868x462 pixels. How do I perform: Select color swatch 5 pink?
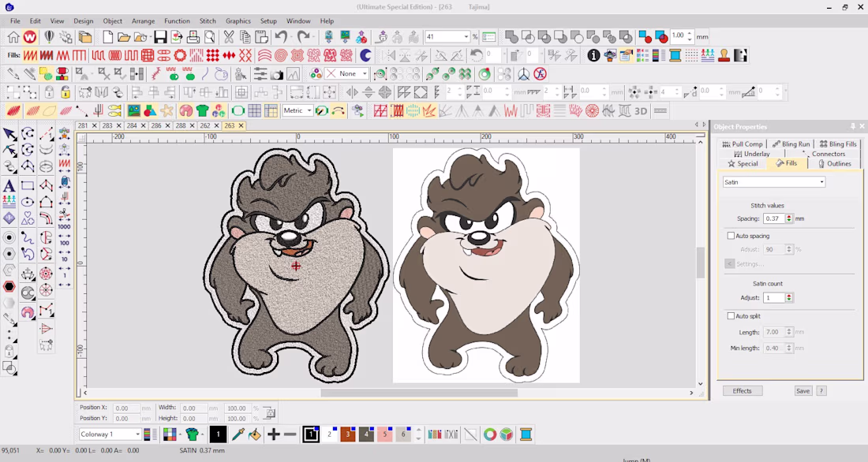(x=385, y=434)
